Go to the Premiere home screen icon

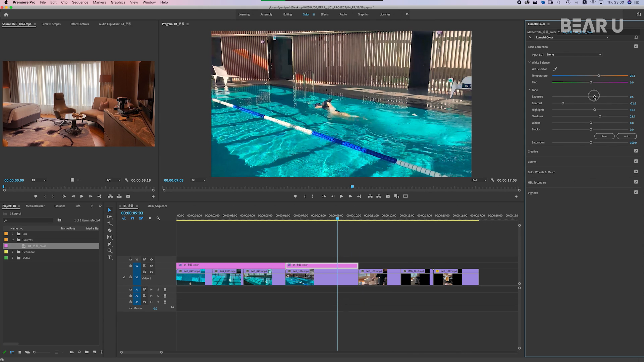(x=6, y=14)
